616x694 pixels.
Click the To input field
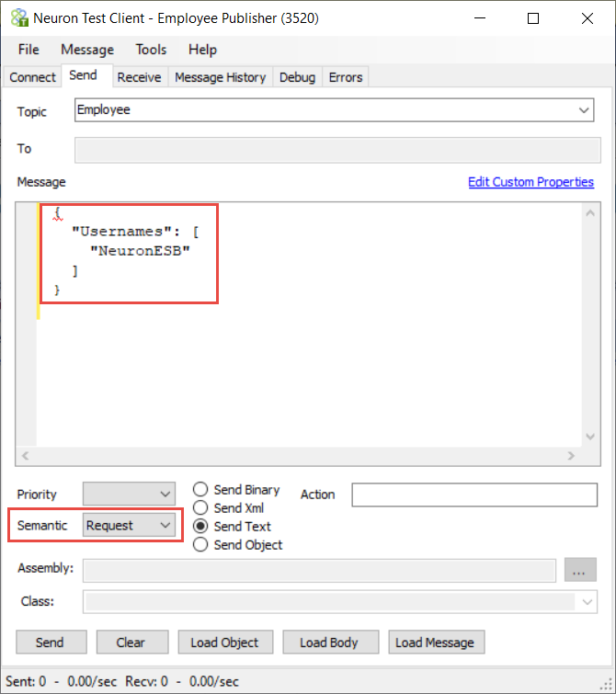coord(337,150)
